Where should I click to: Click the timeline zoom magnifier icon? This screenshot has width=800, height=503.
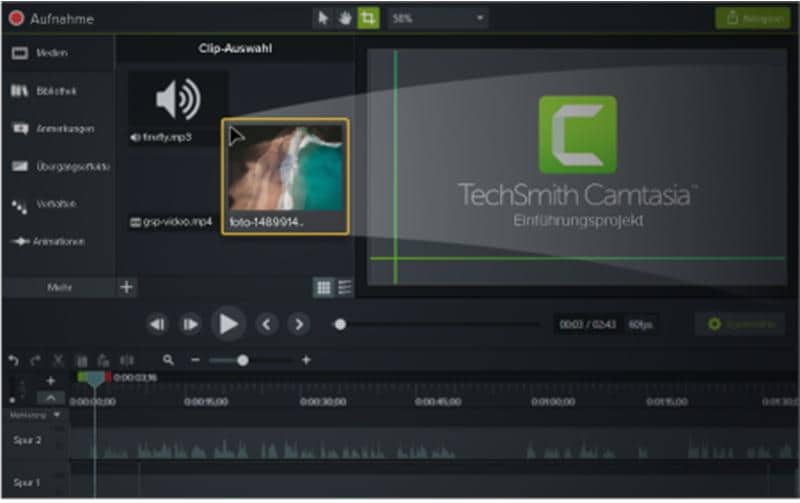tap(168, 360)
